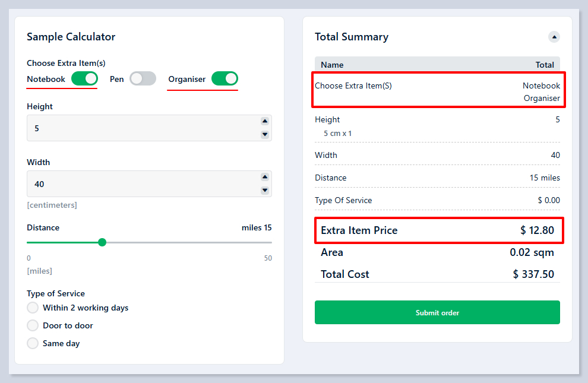Click the Extra Item Price row
588x383 pixels.
click(x=437, y=230)
